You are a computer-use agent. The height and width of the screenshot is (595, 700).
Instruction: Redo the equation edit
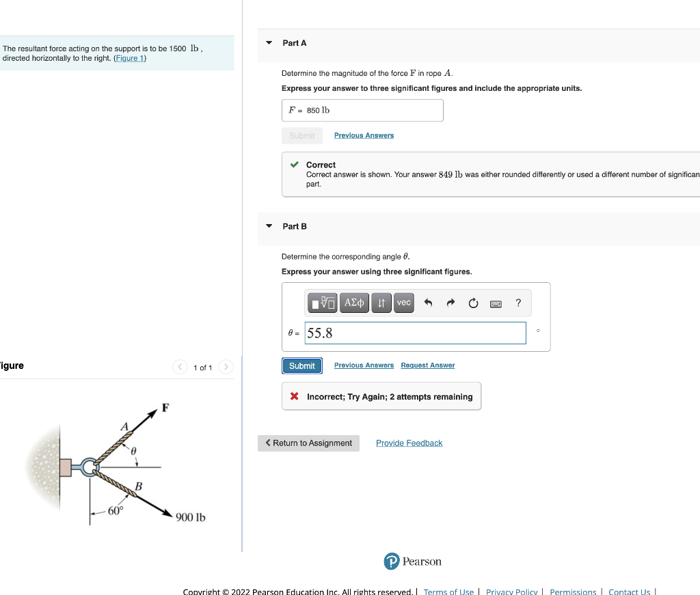pyautogui.click(x=450, y=303)
